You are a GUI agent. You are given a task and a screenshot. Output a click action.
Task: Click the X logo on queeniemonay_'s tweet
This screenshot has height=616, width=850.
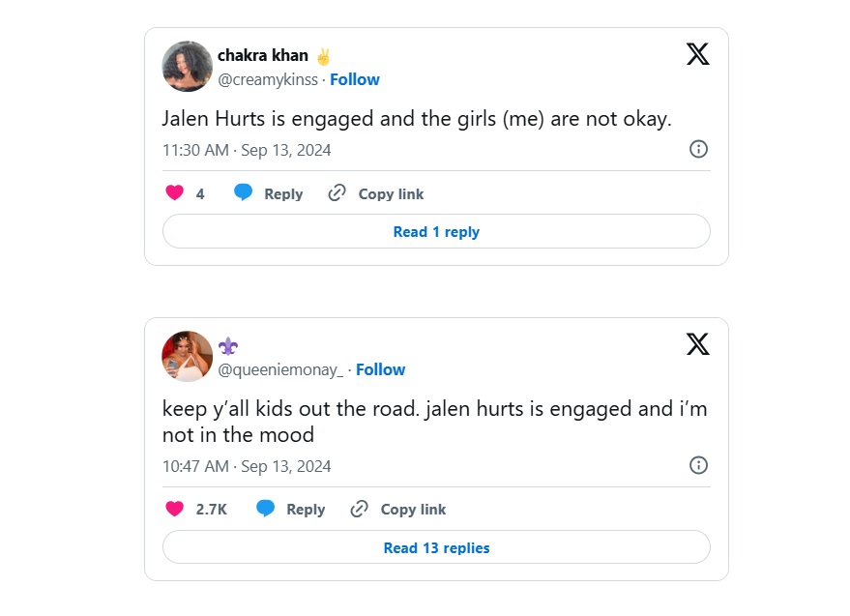(x=697, y=344)
